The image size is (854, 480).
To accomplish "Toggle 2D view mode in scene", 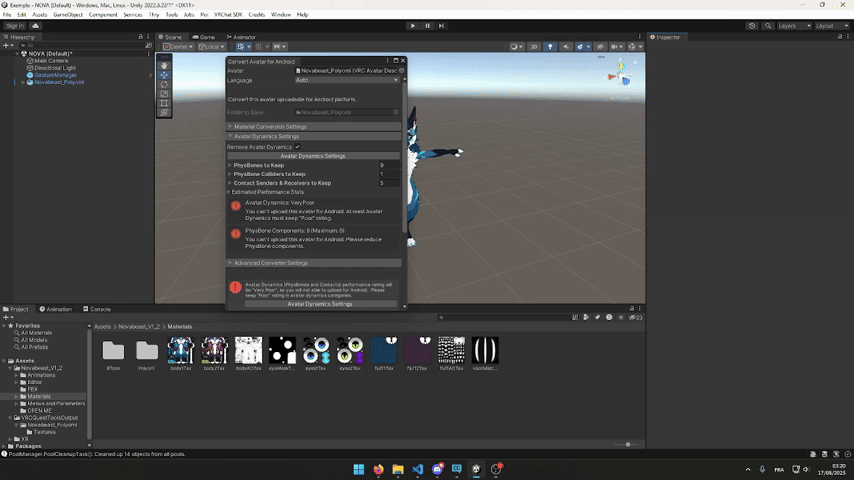I will click(534, 46).
